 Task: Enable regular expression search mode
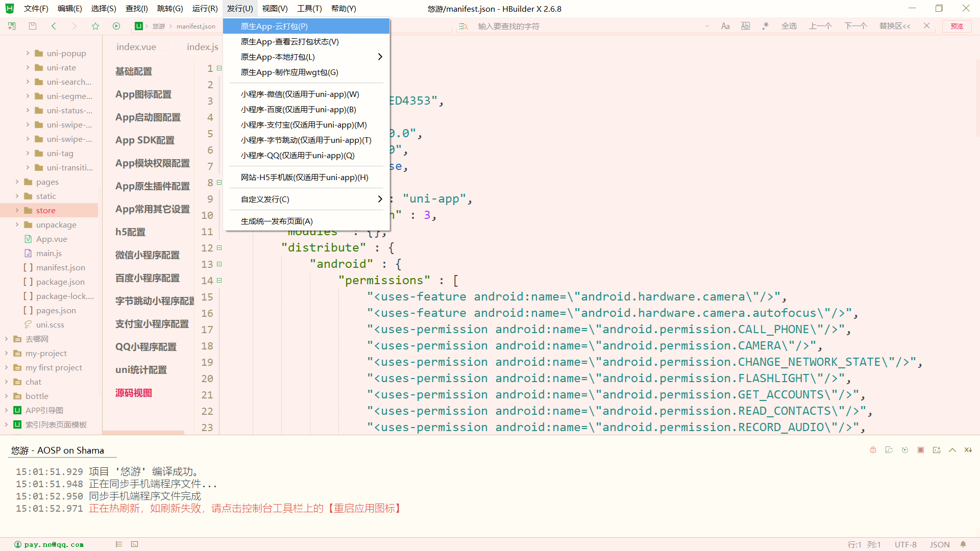point(765,26)
